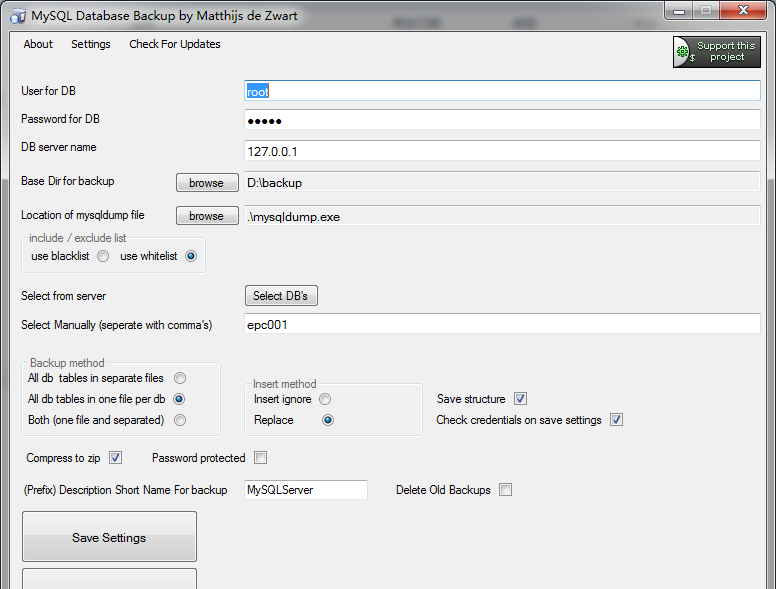The width and height of the screenshot is (776, 589).
Task: Click the Select Manually label text
Action: tap(116, 325)
